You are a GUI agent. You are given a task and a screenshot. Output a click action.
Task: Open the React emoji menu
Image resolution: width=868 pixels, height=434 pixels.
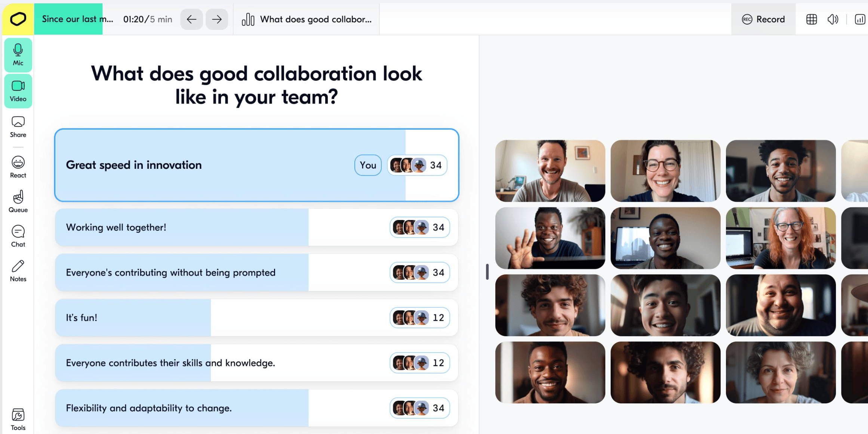click(18, 167)
